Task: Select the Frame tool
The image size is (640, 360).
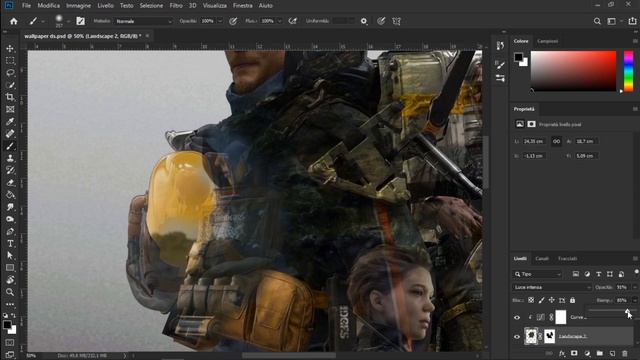Action: click(10, 109)
